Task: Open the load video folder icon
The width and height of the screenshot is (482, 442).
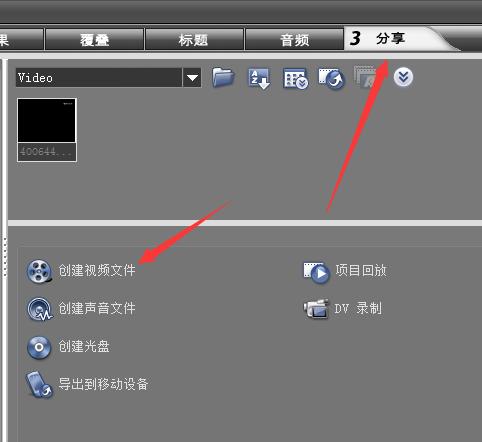Action: pos(223,78)
